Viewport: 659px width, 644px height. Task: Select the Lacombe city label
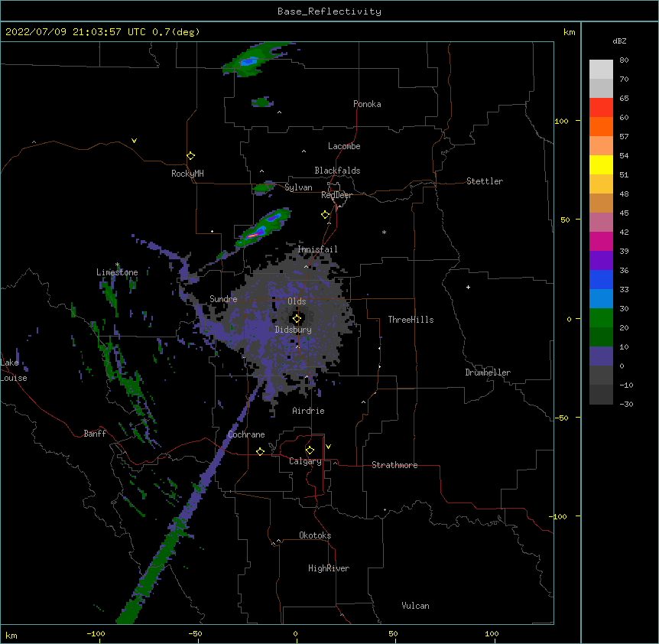pos(344,146)
